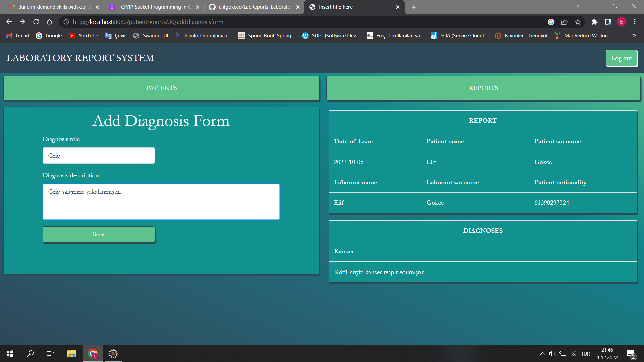Expand hidden system tray icons
Screen dimensions: 644x362
pos(542,354)
